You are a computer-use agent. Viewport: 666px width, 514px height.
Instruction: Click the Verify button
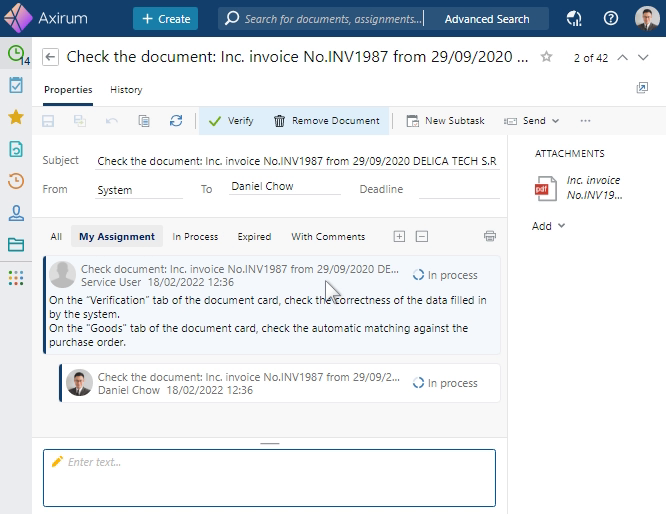point(231,121)
